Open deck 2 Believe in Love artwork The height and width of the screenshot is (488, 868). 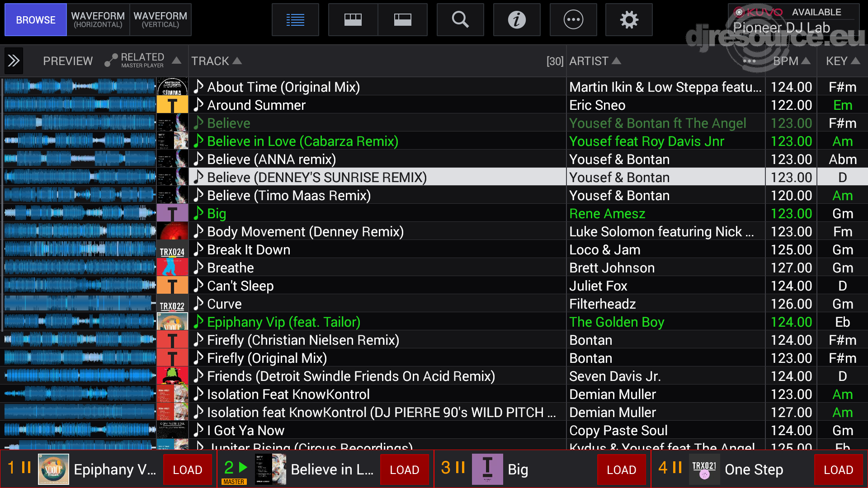[x=270, y=469]
